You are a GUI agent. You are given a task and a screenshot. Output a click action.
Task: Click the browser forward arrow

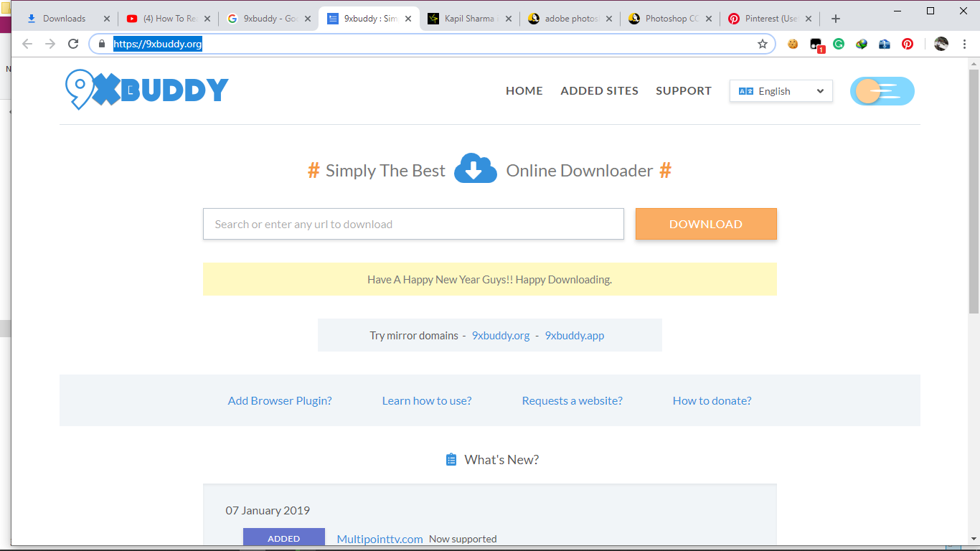pyautogui.click(x=50, y=44)
